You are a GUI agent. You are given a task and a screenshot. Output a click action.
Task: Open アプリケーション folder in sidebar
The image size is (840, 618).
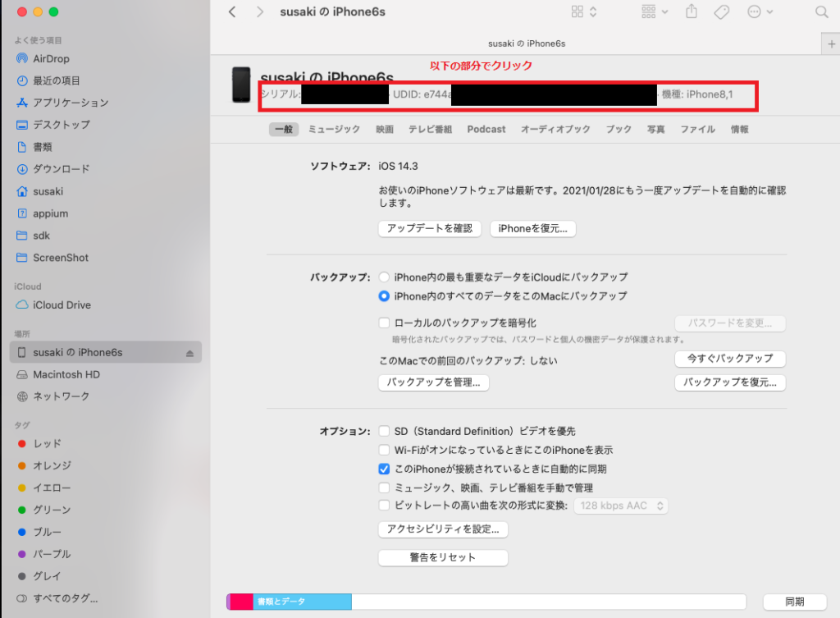(71, 103)
